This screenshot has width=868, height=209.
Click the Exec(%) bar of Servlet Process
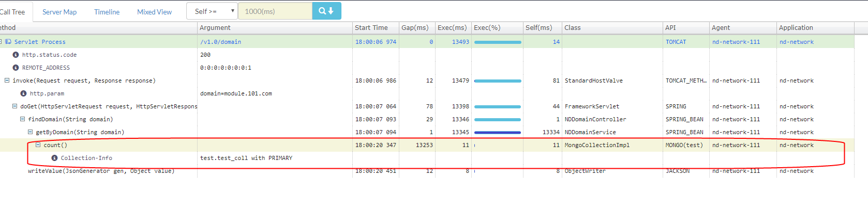point(498,42)
